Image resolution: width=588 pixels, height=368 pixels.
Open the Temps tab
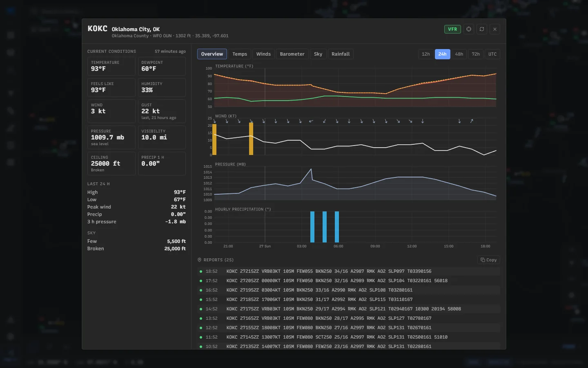tap(240, 54)
